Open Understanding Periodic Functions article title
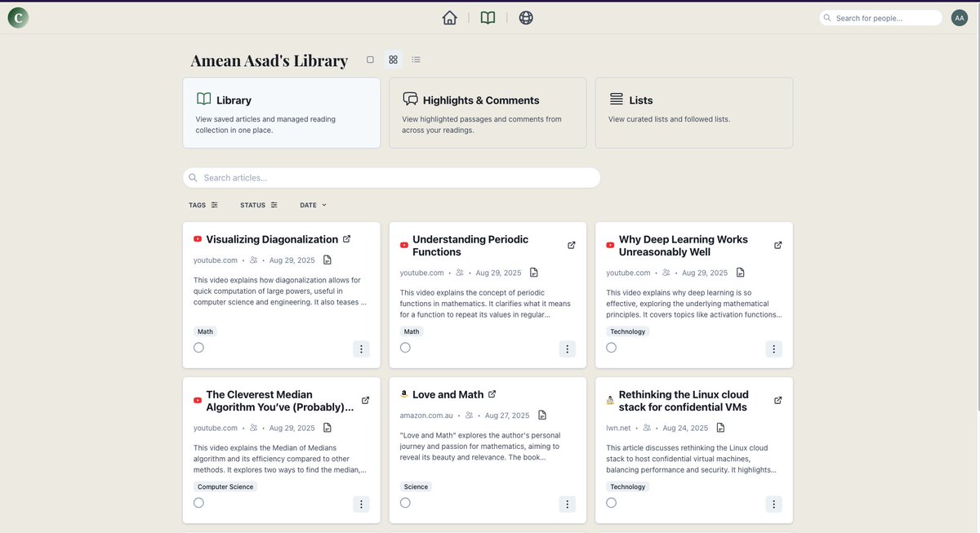The image size is (980, 533). coord(470,246)
